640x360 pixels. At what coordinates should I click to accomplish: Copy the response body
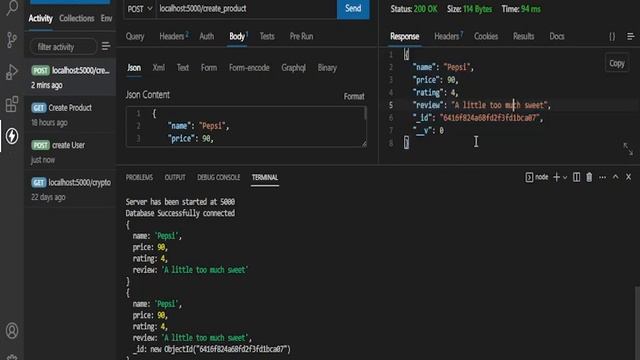click(x=617, y=63)
